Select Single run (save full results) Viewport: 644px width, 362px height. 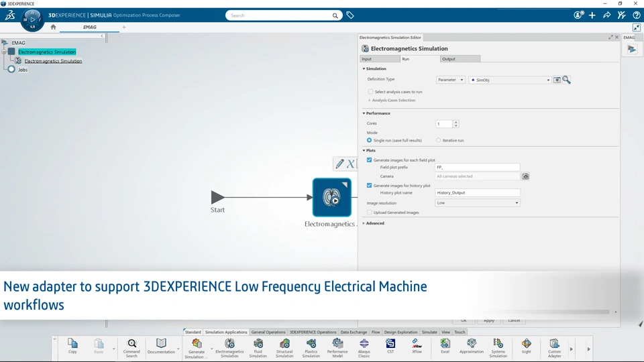[369, 140]
